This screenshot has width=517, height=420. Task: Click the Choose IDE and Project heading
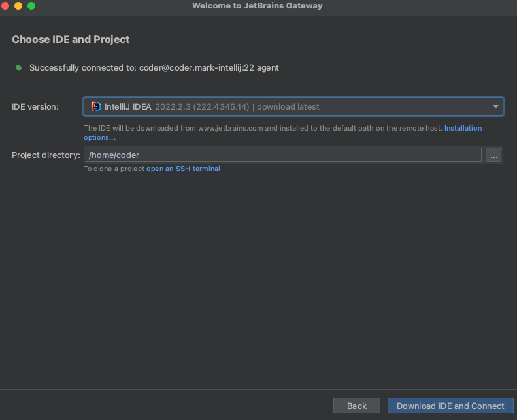tap(71, 39)
